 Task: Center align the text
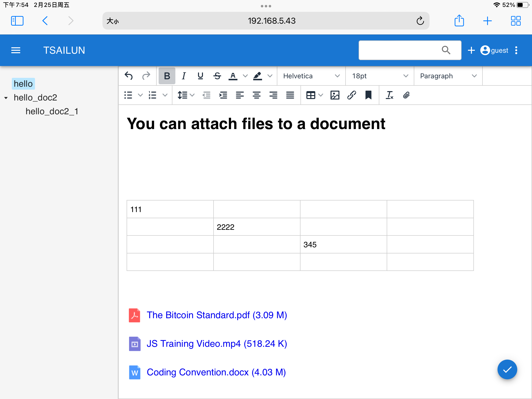click(x=257, y=95)
